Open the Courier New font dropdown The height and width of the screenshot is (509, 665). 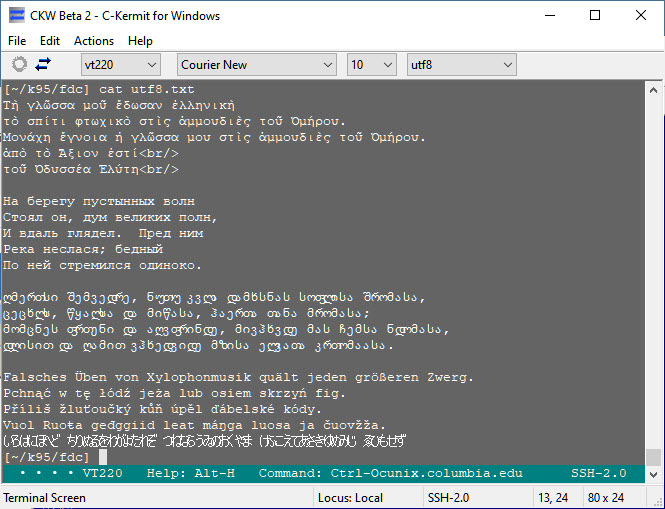tap(329, 65)
